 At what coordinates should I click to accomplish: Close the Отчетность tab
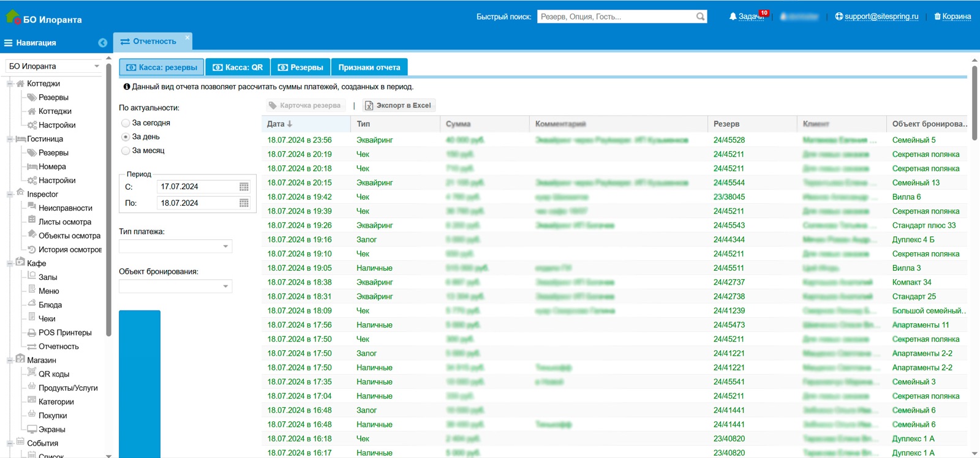pyautogui.click(x=187, y=37)
